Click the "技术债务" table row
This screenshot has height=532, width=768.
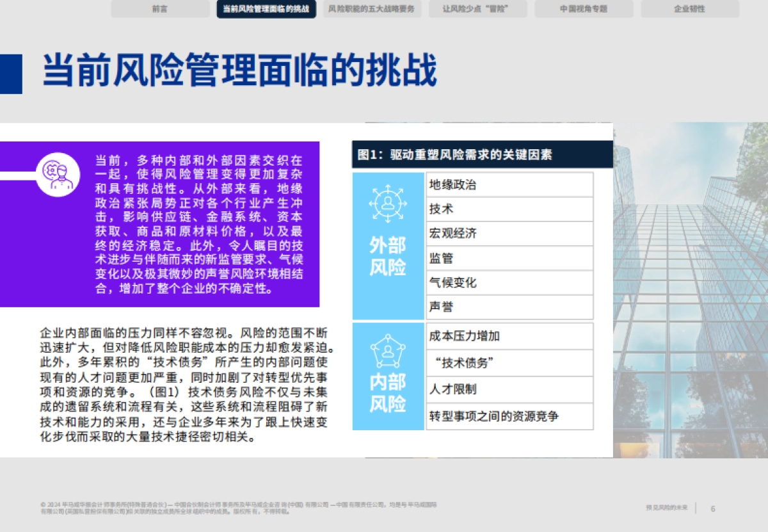(x=509, y=363)
